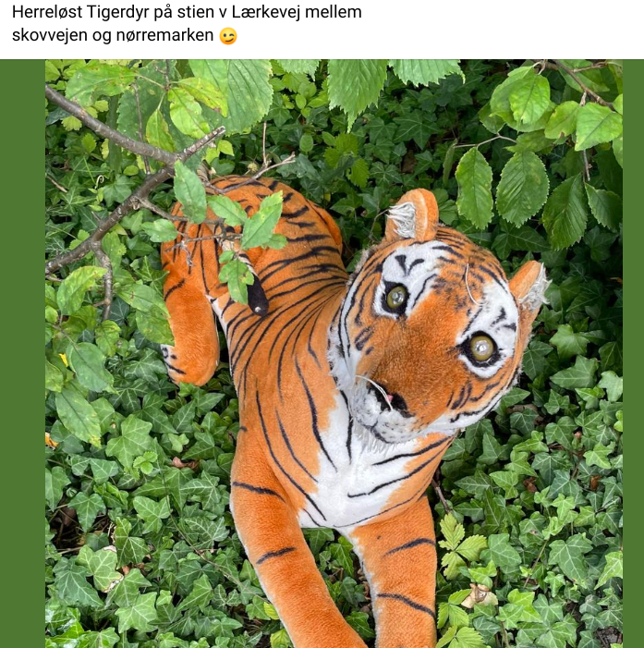The width and height of the screenshot is (644, 648).
Task: Click the tiger's left eye in the photo
Action: click(396, 297)
